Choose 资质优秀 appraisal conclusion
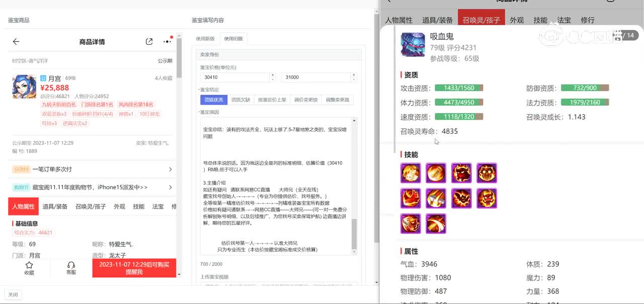Screen dimensions: 644x304 pyautogui.click(x=214, y=100)
